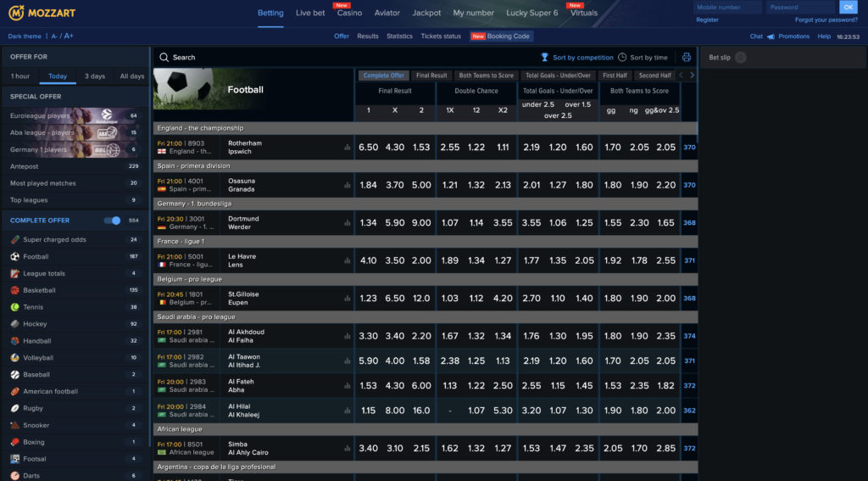Click the Mobile number field
868x481 pixels.
[x=728, y=7]
